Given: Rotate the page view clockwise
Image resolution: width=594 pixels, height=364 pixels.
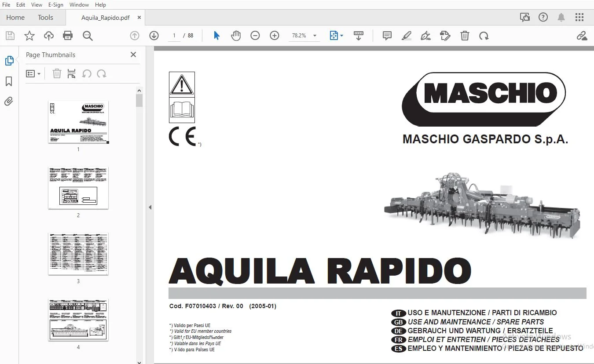Looking at the screenshot, I should coord(484,36).
